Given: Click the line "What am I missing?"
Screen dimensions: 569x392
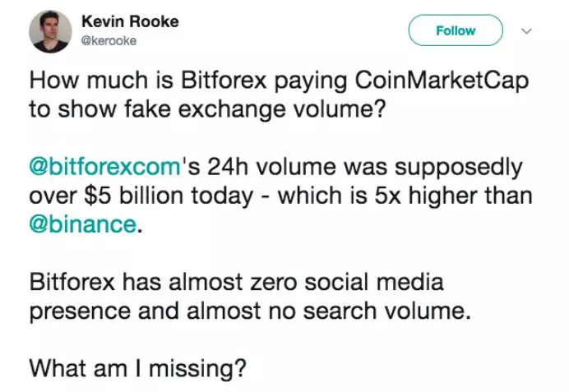Looking at the screenshot, I should coord(138,369).
